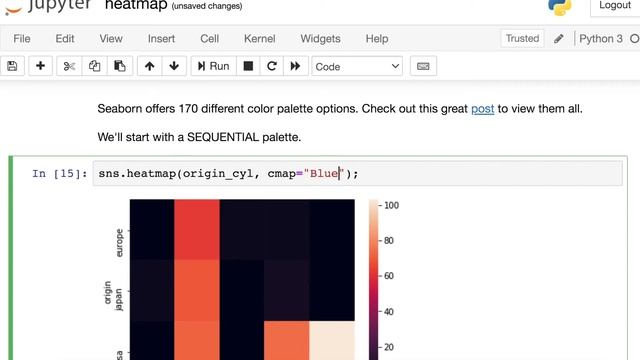
Task: Restart the kernel with circular arrow icon
Action: 272,66
